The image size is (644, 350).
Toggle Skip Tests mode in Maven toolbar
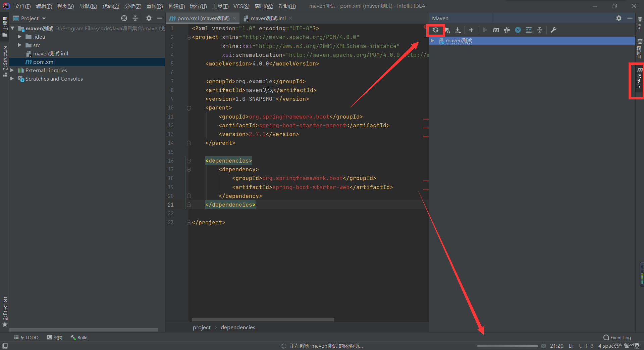tap(507, 30)
